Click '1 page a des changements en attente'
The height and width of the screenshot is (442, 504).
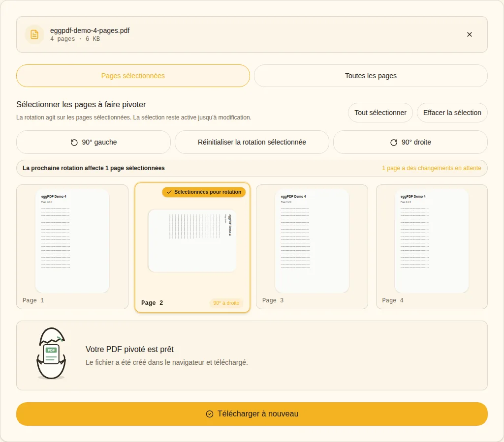431,168
